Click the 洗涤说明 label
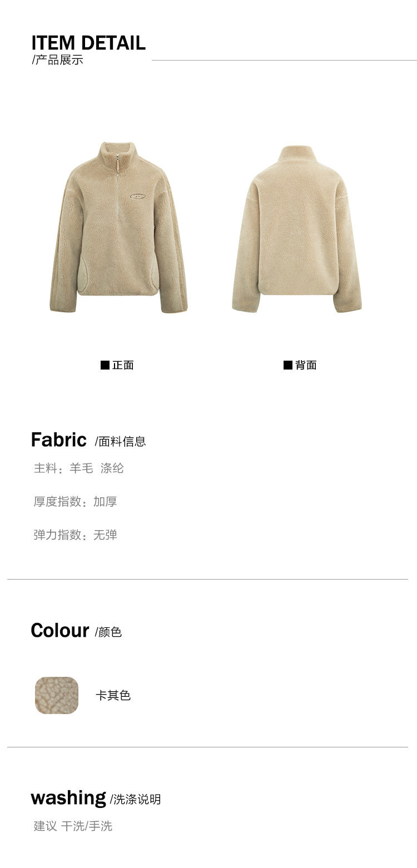 [x=135, y=800]
